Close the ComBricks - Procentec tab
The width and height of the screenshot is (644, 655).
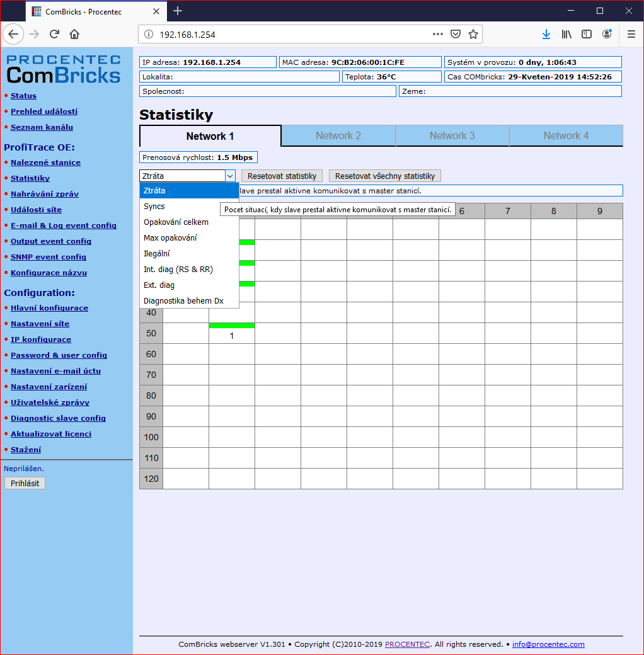click(x=156, y=11)
